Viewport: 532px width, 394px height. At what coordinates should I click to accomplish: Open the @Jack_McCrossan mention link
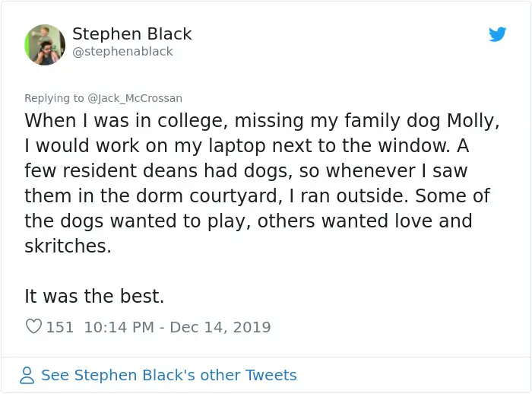pos(135,98)
